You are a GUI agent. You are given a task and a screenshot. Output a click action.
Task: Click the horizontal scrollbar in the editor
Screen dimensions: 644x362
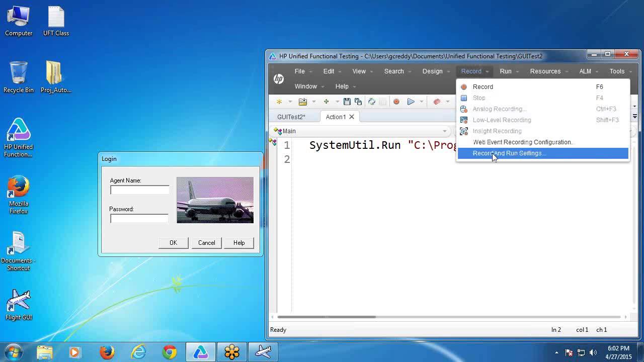[x=327, y=317]
